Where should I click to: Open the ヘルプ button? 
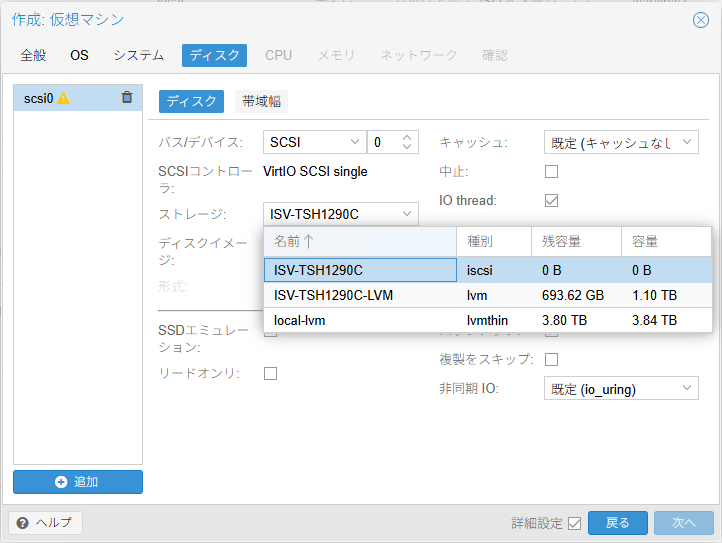pos(46,523)
